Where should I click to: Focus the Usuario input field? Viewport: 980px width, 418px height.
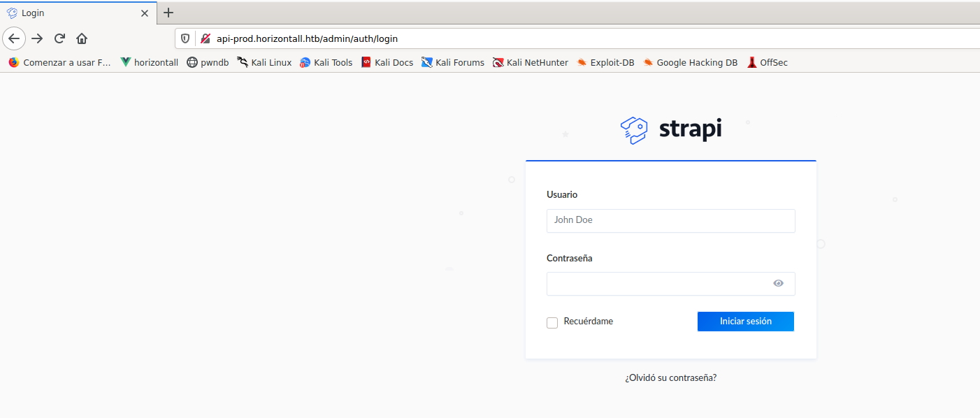point(670,220)
